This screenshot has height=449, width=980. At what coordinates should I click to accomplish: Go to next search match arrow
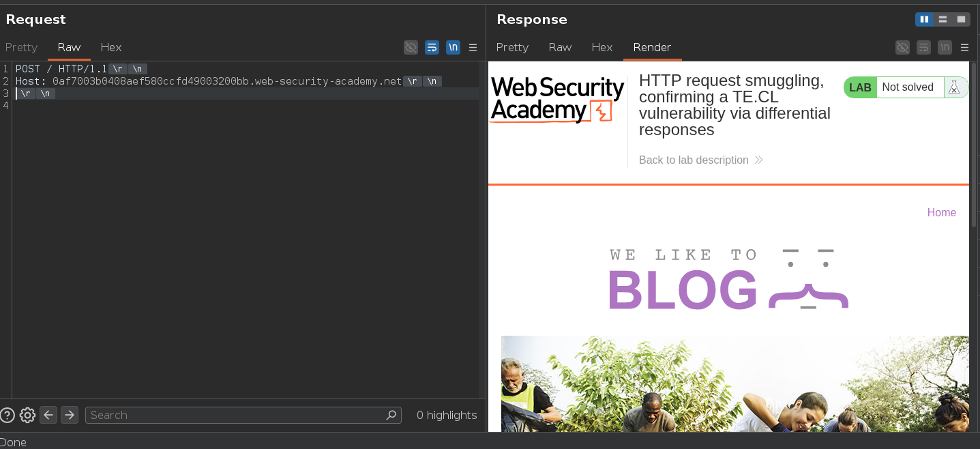[70, 415]
